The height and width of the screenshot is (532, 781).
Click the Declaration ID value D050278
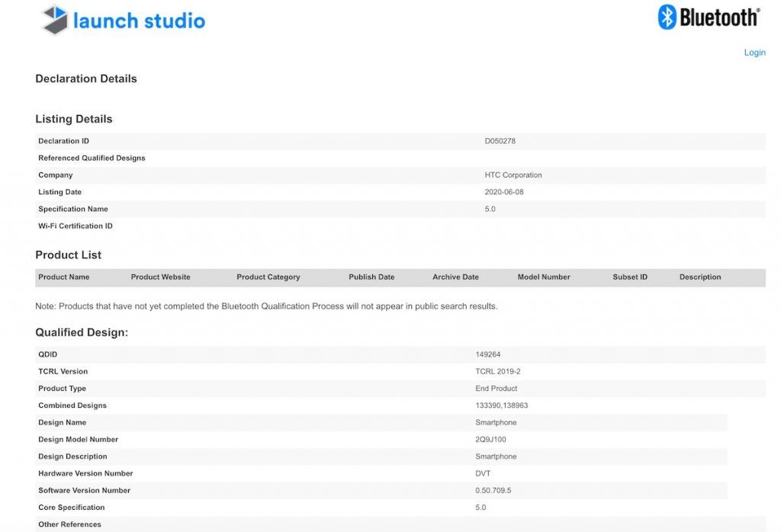[x=500, y=141]
